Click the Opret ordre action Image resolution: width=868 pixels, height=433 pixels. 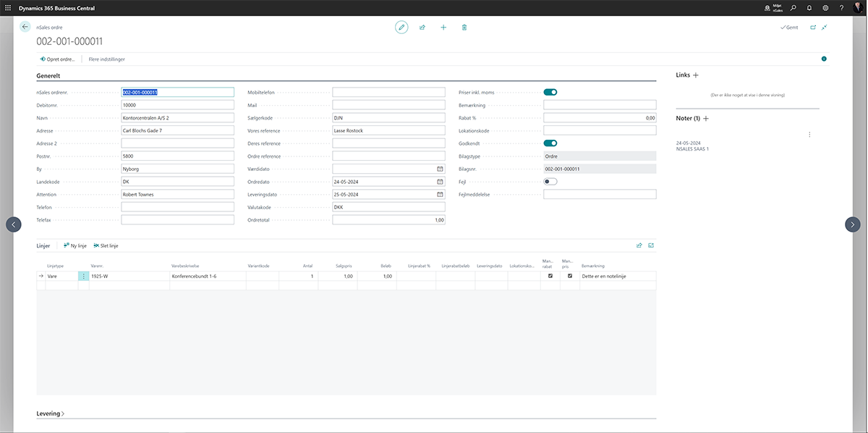coord(58,59)
